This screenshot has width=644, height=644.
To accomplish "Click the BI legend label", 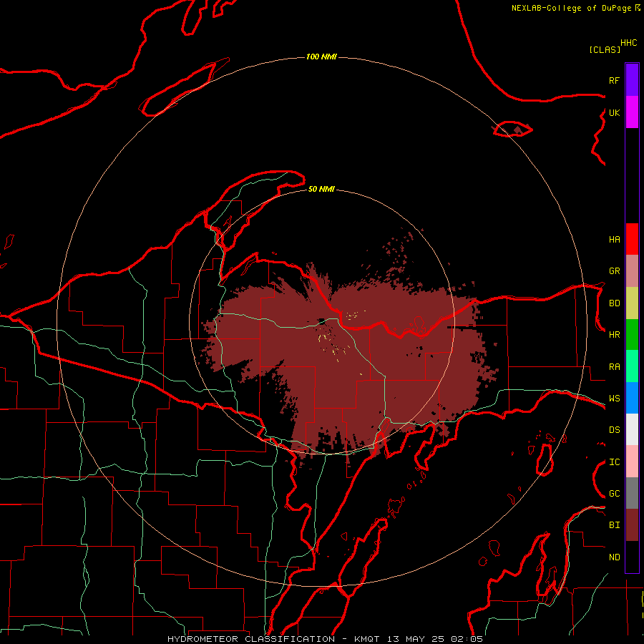I will click(615, 525).
